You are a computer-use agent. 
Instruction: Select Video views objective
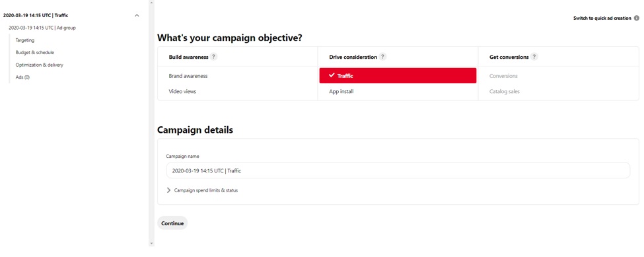pos(182,92)
